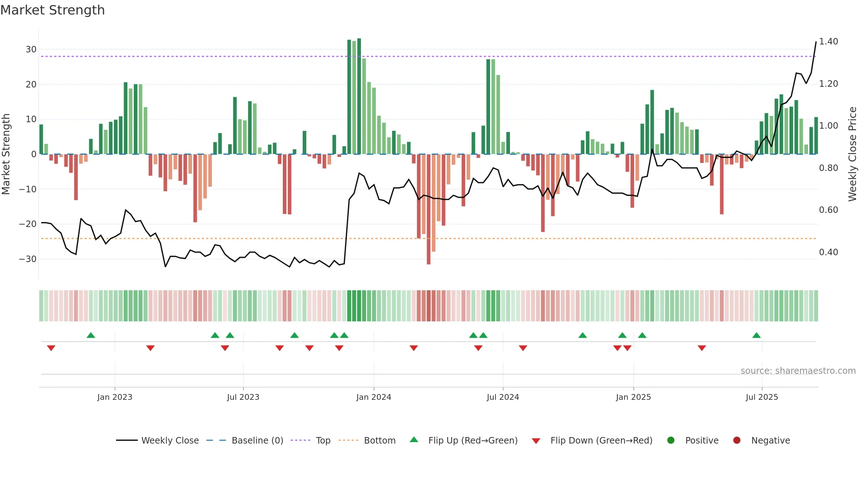Image resolution: width=868 pixels, height=488 pixels.
Task: Click the Jul 2023 axis label
Action: tap(243, 397)
